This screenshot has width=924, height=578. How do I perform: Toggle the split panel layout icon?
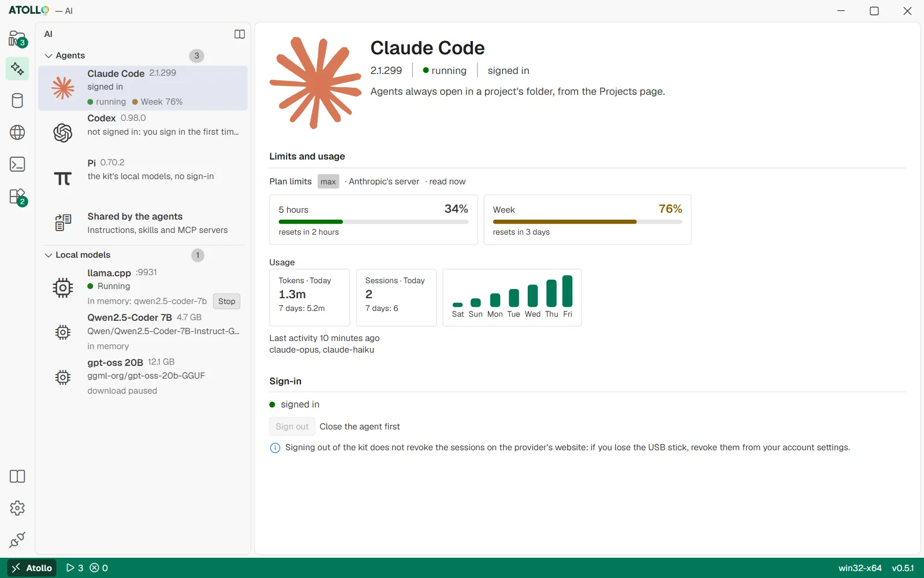click(240, 34)
